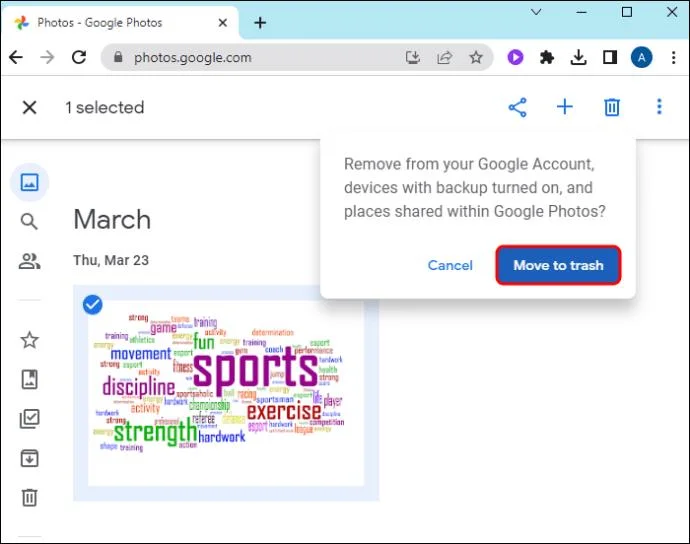Open the tab search chevron dropdown

click(x=536, y=12)
